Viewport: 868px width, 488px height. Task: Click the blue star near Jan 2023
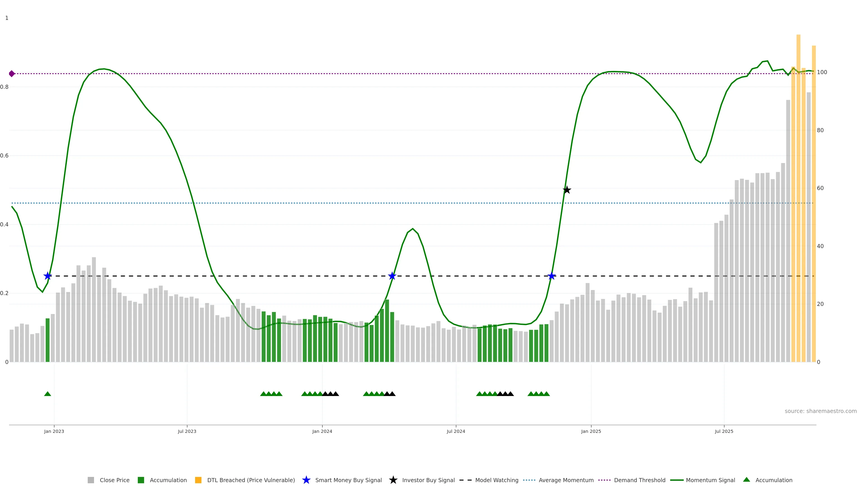[x=47, y=276]
